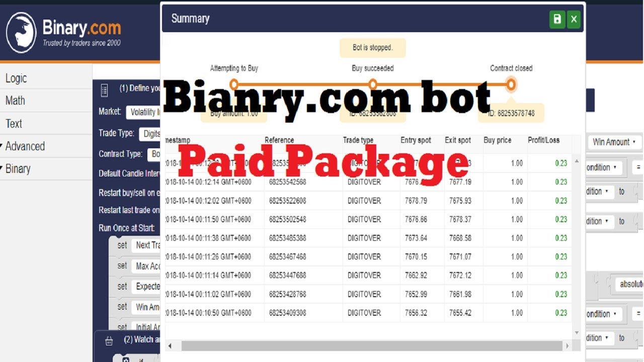Click timestamp 2018-10-14 00:11:50 cell
The width and height of the screenshot is (644, 362).
coord(215,219)
